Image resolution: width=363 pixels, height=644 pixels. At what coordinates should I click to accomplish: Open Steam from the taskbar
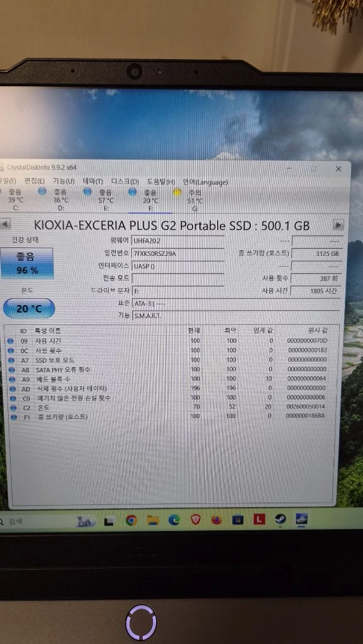[x=281, y=519]
